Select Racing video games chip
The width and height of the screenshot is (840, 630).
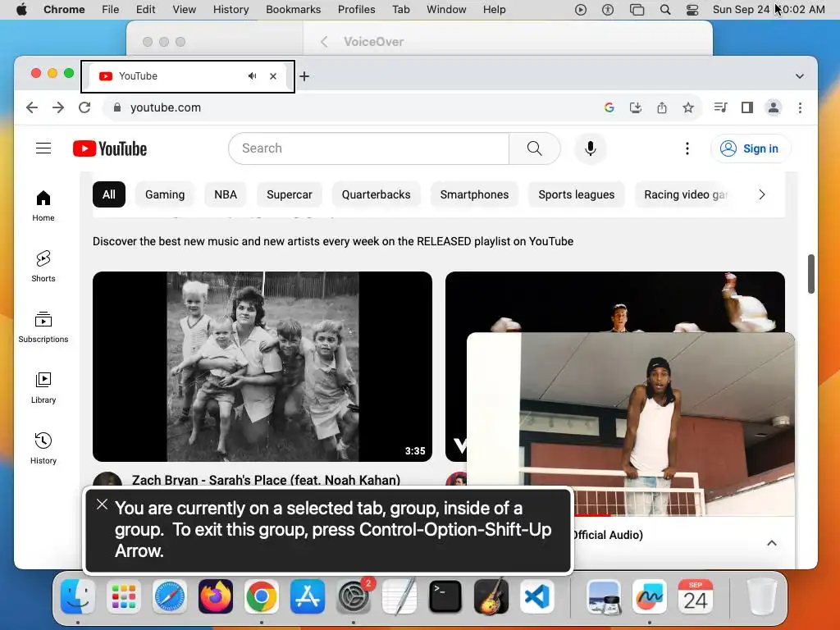[x=686, y=194]
